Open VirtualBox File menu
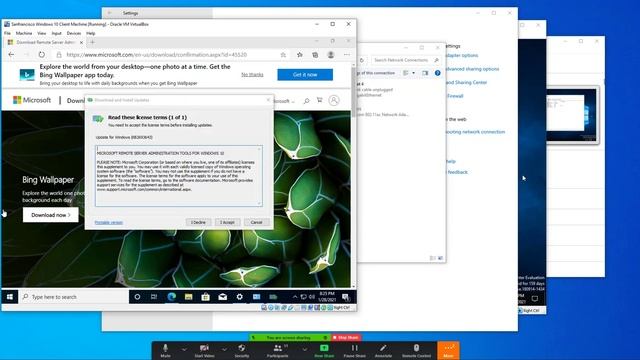 point(7,33)
